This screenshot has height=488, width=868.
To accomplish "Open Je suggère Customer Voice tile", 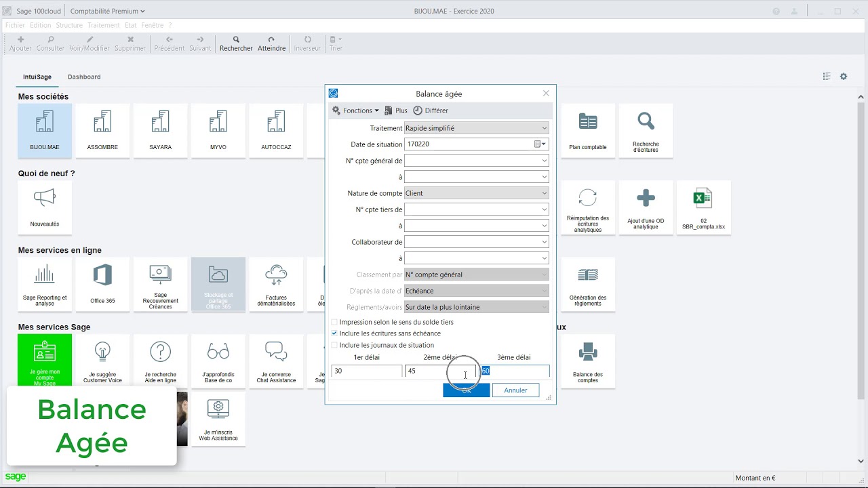I will [102, 361].
